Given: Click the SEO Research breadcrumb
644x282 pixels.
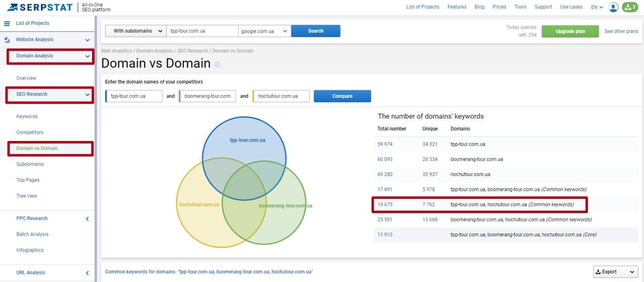Looking at the screenshot, I should pyautogui.click(x=193, y=51).
